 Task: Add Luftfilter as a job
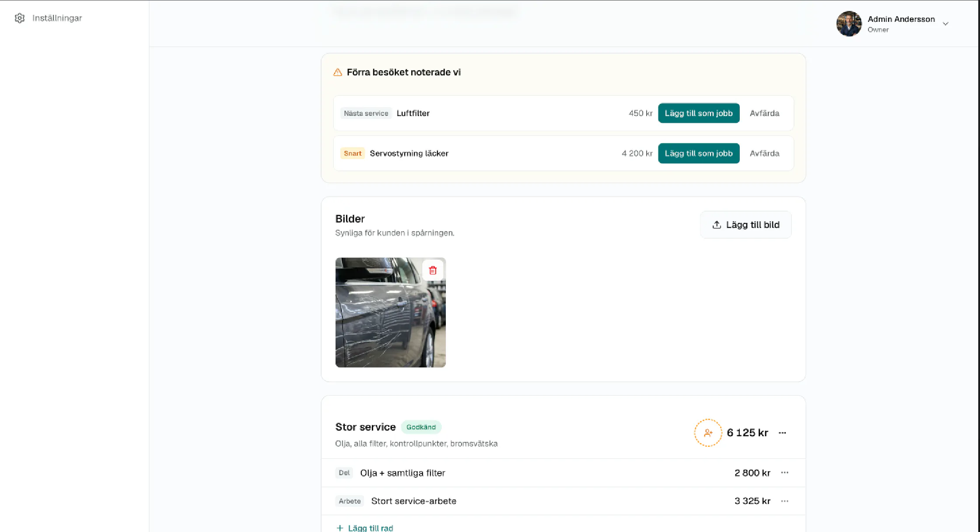tap(699, 113)
